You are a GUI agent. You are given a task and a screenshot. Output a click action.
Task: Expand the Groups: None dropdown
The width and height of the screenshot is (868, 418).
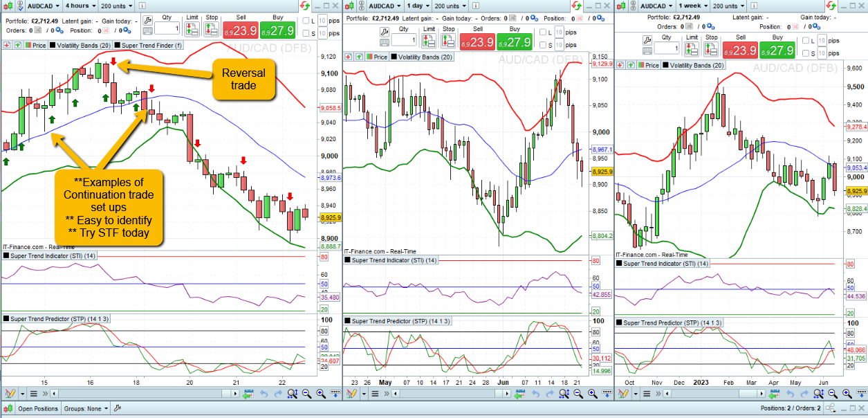(87, 408)
